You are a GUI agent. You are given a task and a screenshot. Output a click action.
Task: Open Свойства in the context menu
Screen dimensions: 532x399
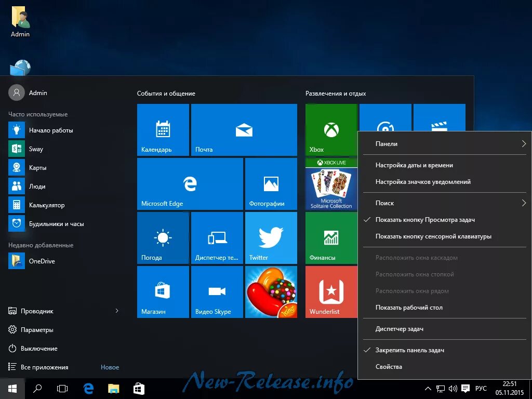[x=445, y=367]
